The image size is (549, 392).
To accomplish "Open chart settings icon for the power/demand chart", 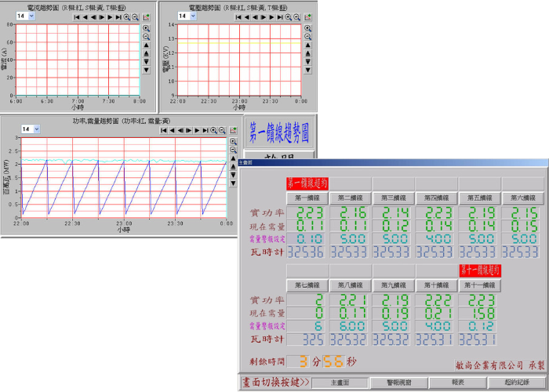I will click(x=233, y=131).
